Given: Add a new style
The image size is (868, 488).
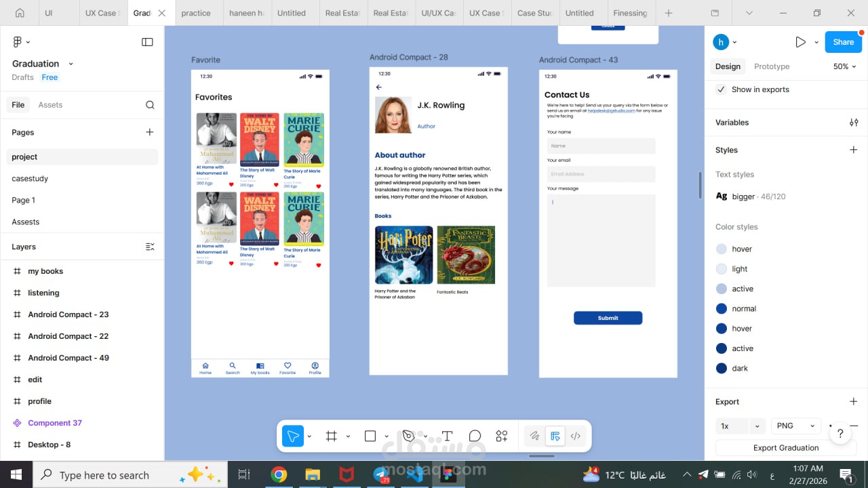Looking at the screenshot, I should tap(854, 150).
